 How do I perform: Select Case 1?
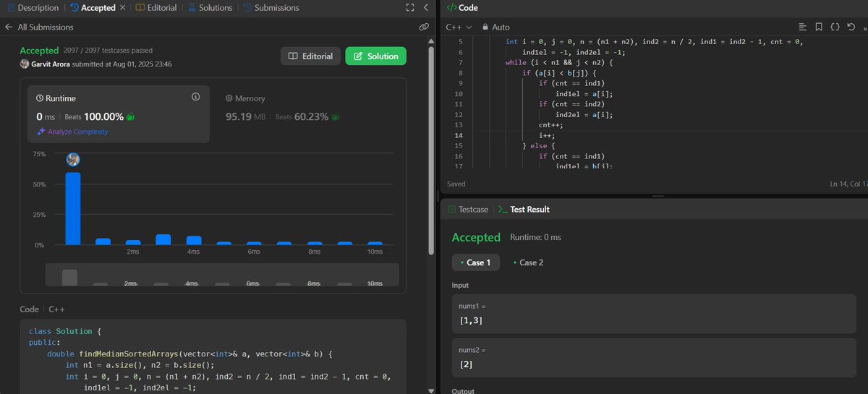[x=475, y=262]
